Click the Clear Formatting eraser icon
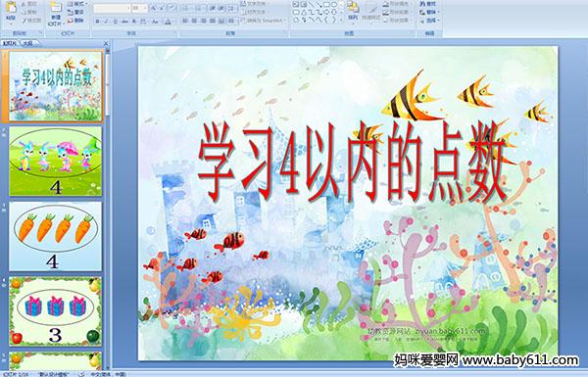 [x=172, y=8]
